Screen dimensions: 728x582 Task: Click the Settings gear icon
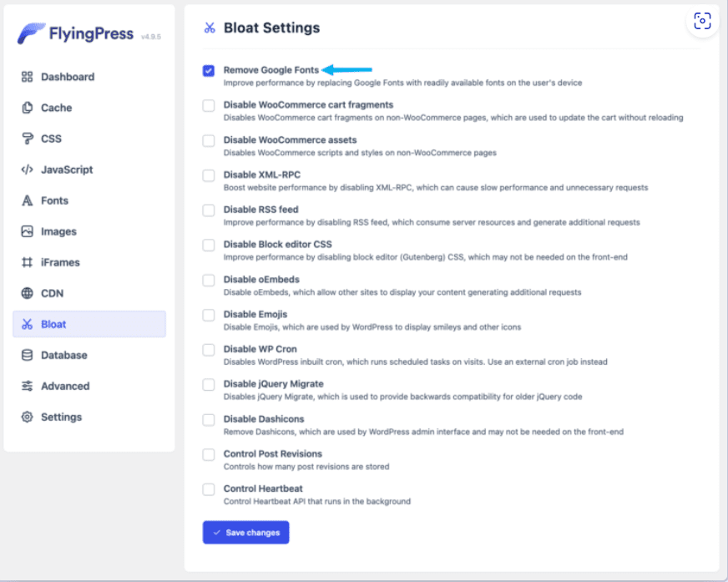coord(27,417)
